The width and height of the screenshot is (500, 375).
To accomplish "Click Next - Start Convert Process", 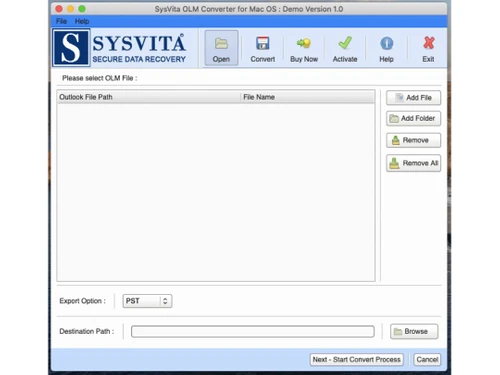I will [357, 360].
